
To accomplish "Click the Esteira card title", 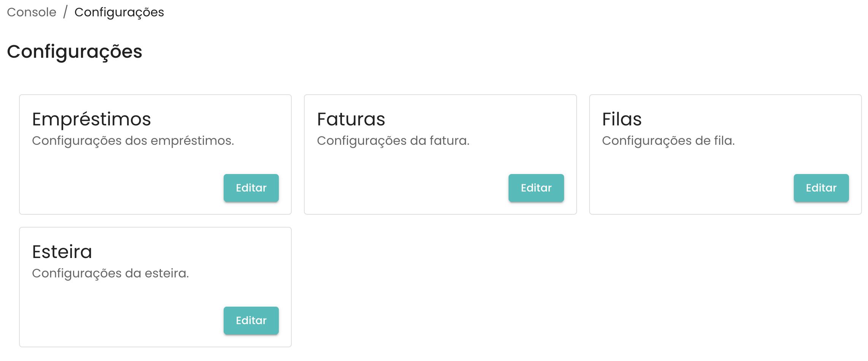I will (x=62, y=252).
